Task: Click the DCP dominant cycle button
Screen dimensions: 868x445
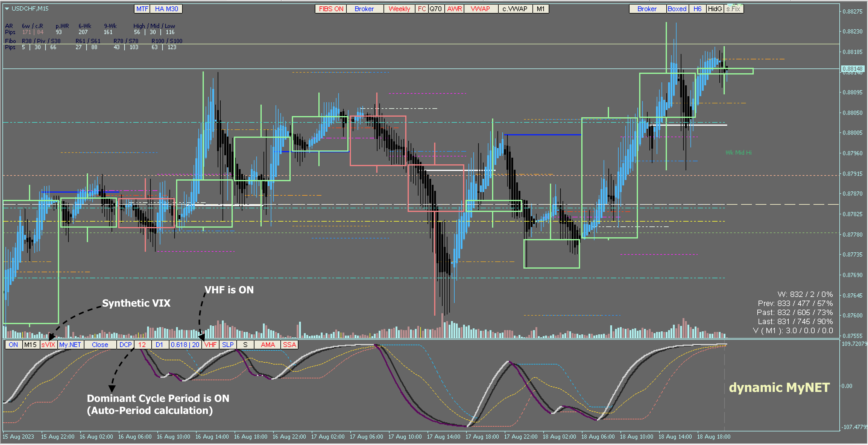Action: [125, 345]
